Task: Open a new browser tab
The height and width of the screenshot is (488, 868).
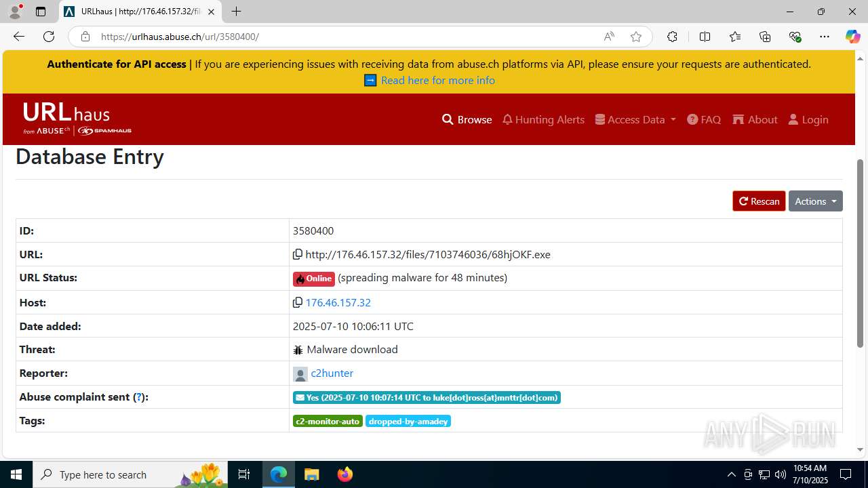Action: pyautogui.click(x=236, y=12)
